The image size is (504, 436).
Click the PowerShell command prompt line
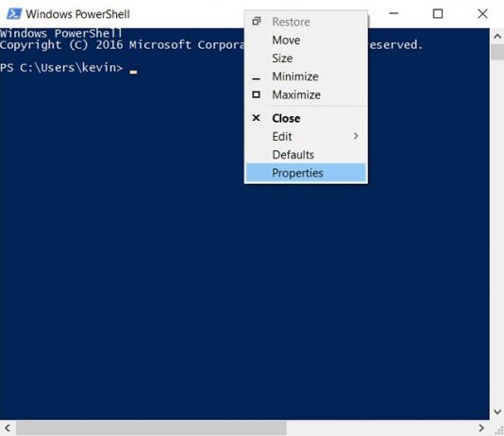coord(69,68)
